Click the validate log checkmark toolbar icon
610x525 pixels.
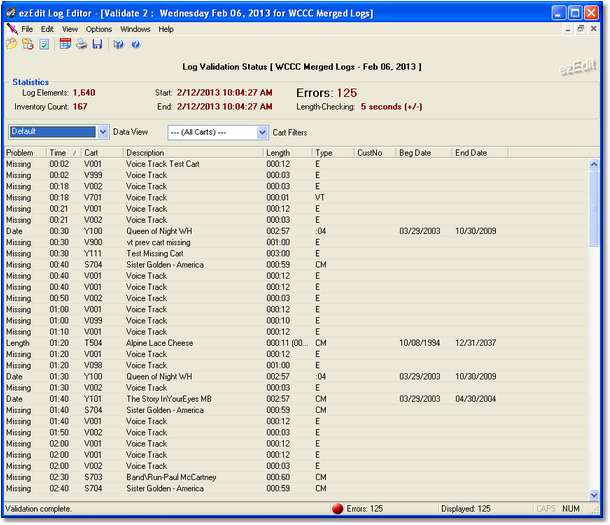click(x=44, y=44)
